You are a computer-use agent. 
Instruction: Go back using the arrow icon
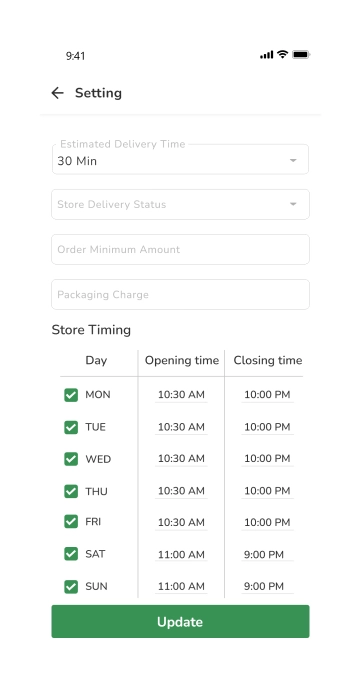57,93
